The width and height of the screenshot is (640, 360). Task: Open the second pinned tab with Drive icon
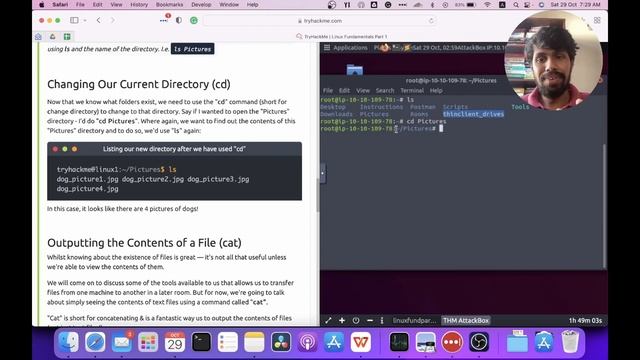[x=53, y=36]
